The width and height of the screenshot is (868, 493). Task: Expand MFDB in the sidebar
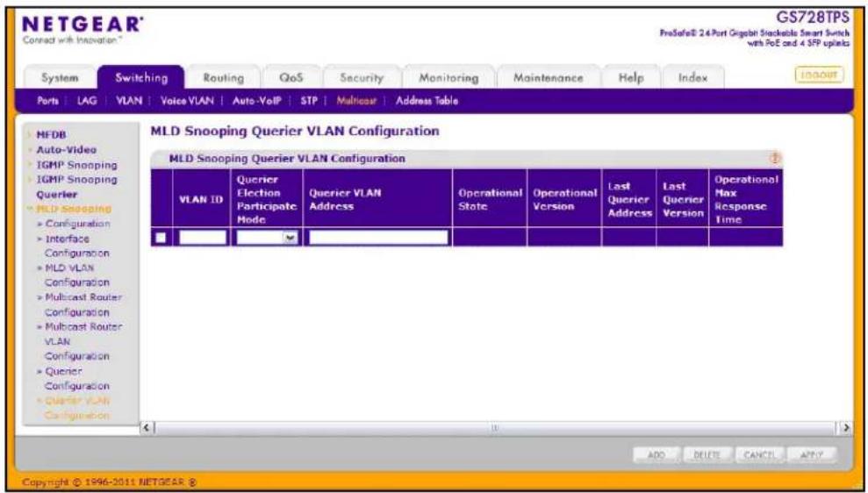(x=51, y=134)
